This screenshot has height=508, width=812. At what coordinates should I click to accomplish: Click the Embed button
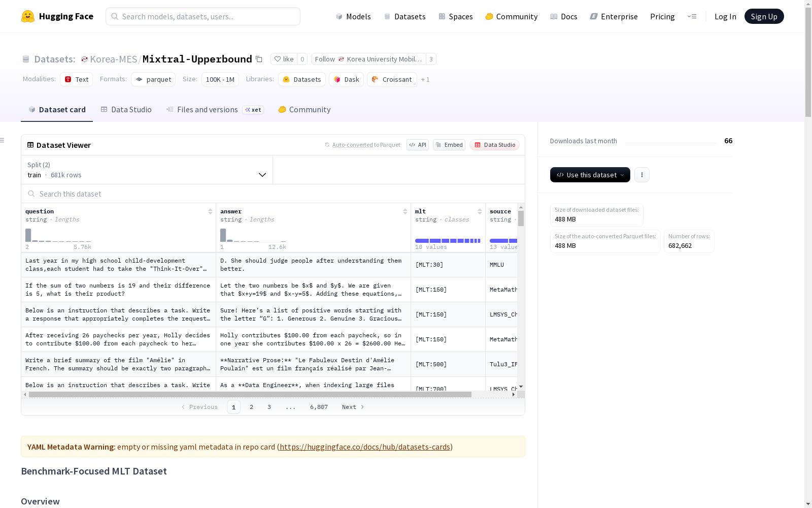pyautogui.click(x=449, y=145)
